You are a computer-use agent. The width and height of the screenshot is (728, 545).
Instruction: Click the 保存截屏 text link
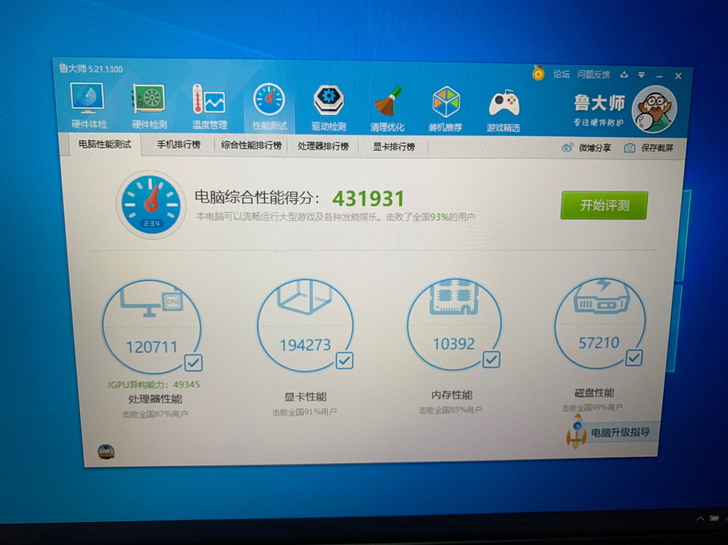657,148
